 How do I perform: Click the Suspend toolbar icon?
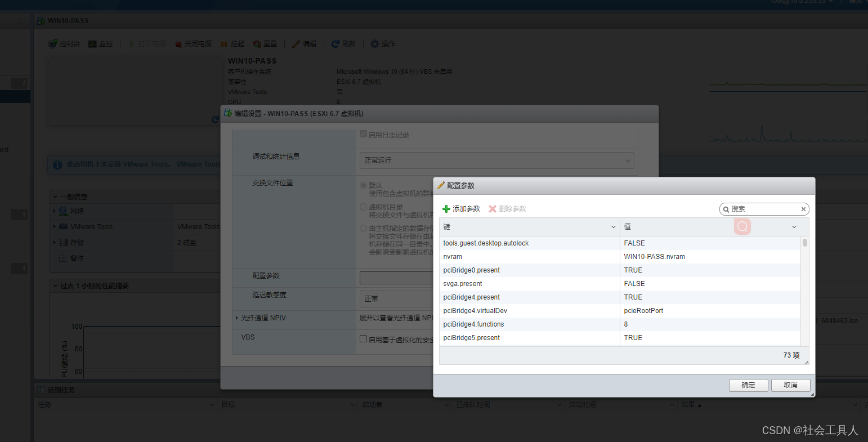[x=224, y=44]
